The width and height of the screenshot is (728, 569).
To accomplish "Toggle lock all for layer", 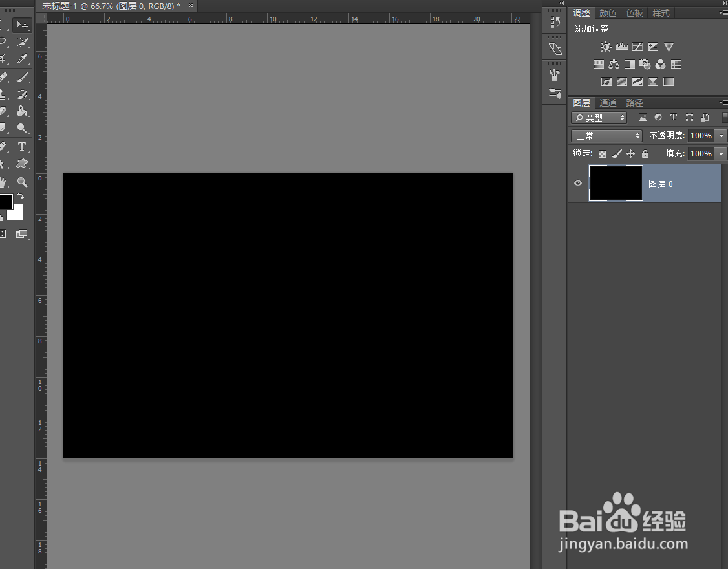I will point(645,154).
